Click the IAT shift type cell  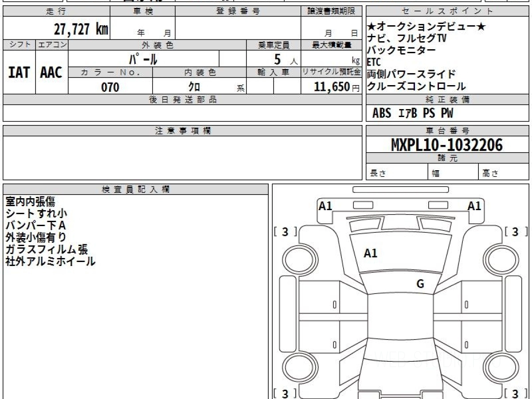[x=19, y=72]
